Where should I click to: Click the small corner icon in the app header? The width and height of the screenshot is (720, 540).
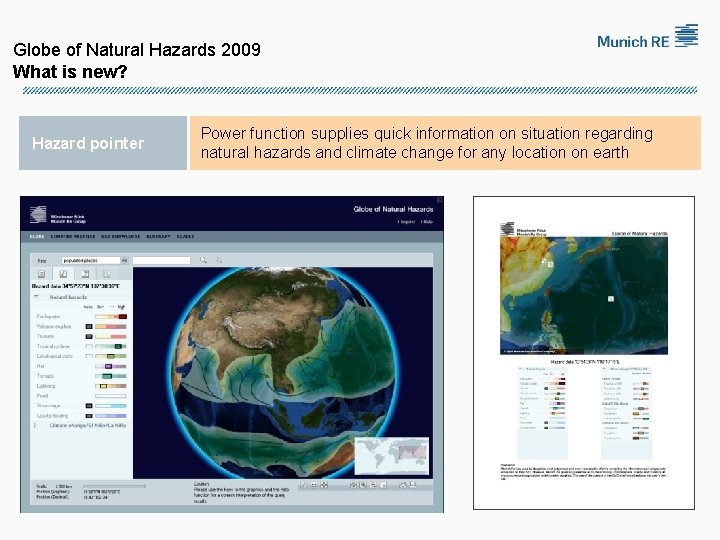pyautogui.click(x=439, y=200)
